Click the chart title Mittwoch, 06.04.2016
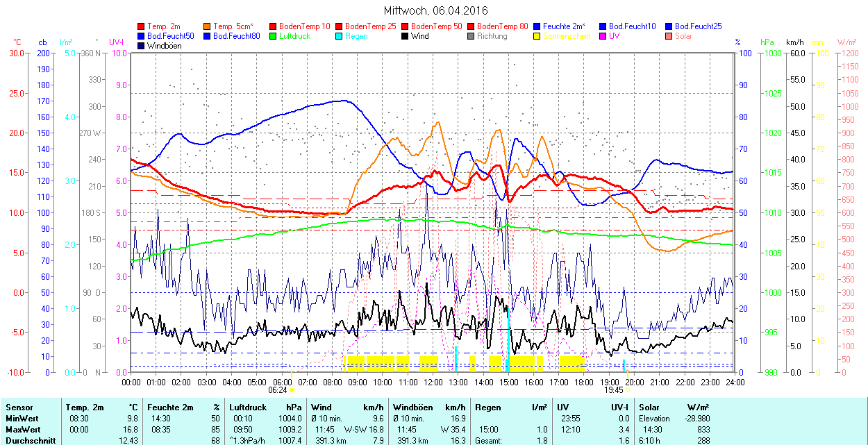868x445 pixels. click(435, 10)
